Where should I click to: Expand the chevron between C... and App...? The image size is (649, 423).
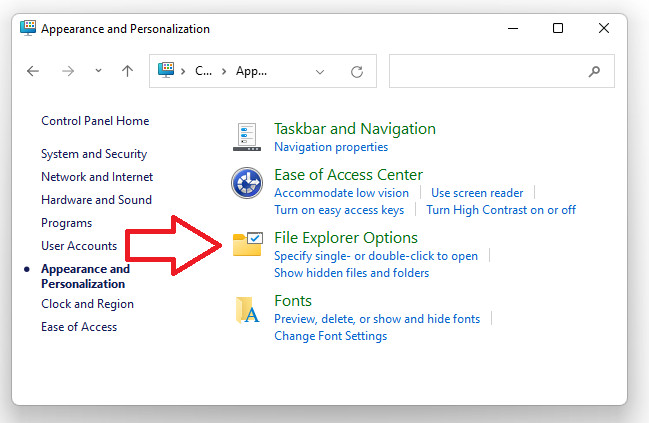pyautogui.click(x=224, y=72)
